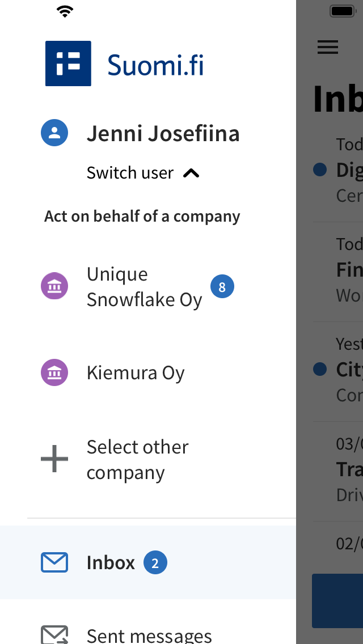Select the Inbox menu item
Viewport: 363px width, 644px height.
click(x=111, y=562)
